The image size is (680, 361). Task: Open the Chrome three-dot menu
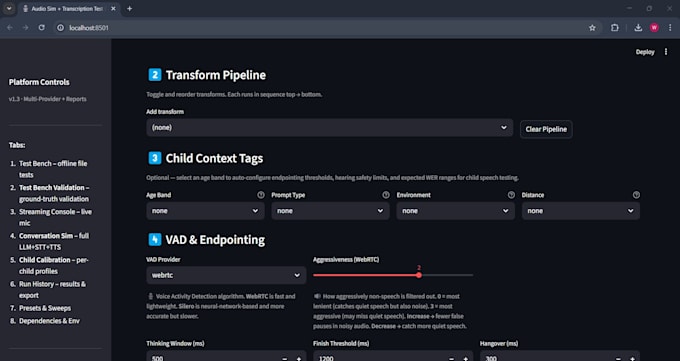pos(670,28)
